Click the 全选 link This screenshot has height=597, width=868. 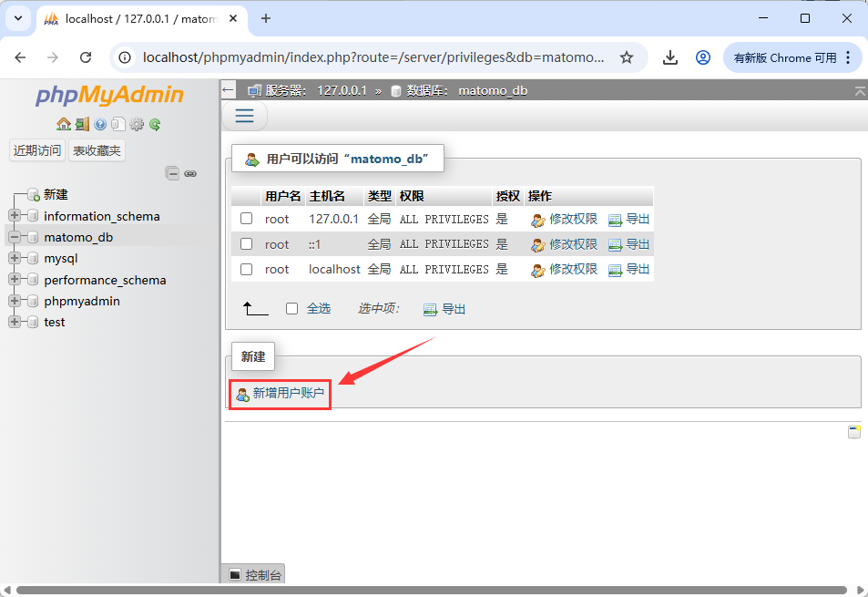click(319, 308)
